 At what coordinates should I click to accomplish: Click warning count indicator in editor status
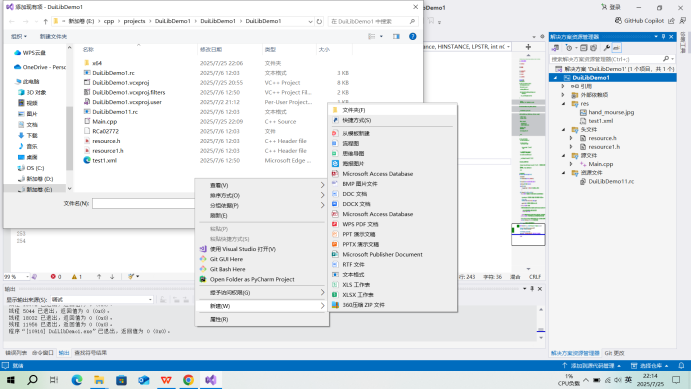[77, 277]
